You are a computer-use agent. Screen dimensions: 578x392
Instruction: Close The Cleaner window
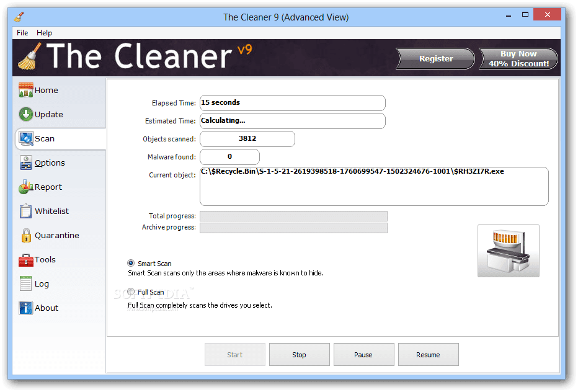(548, 15)
